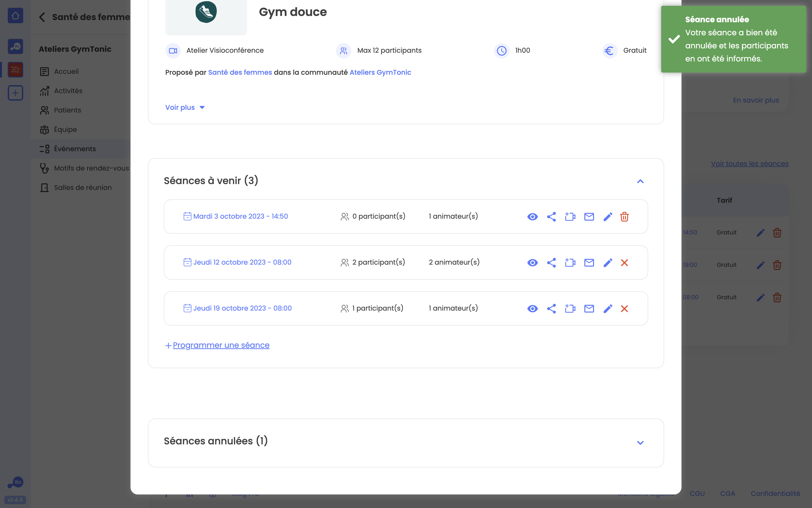
Task: Open the Santé des femmes link
Action: click(x=240, y=73)
